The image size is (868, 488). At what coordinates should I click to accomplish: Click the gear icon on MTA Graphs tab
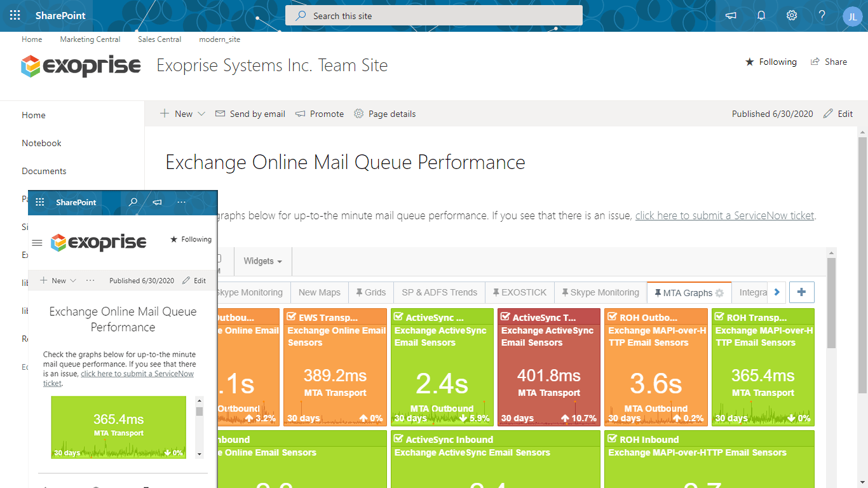pos(719,293)
